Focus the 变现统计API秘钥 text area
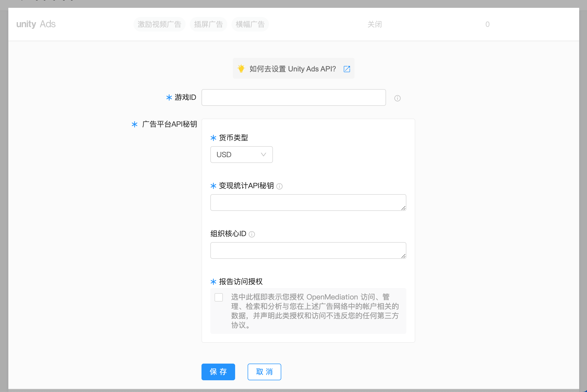The height and width of the screenshot is (392, 587). coord(308,203)
